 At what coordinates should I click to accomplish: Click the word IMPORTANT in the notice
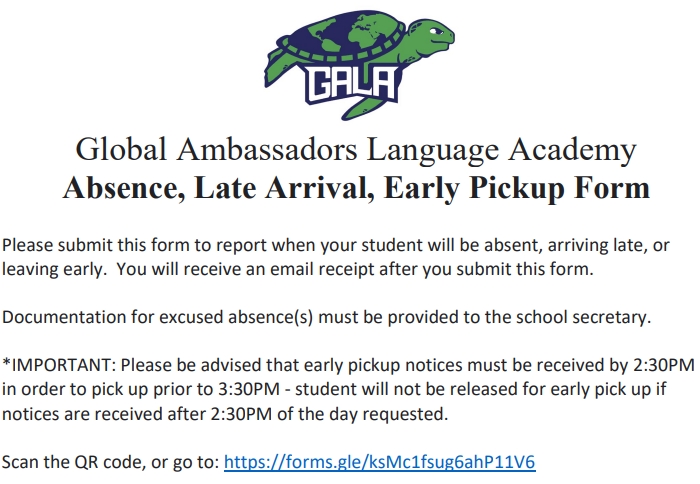(x=63, y=365)
